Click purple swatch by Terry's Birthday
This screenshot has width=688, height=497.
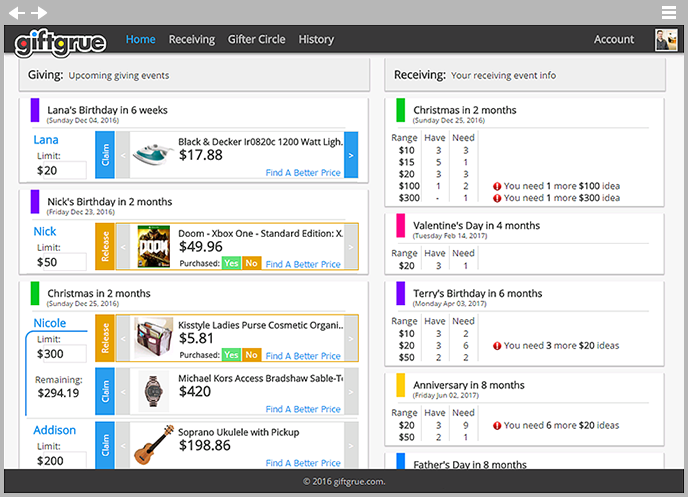pos(401,293)
